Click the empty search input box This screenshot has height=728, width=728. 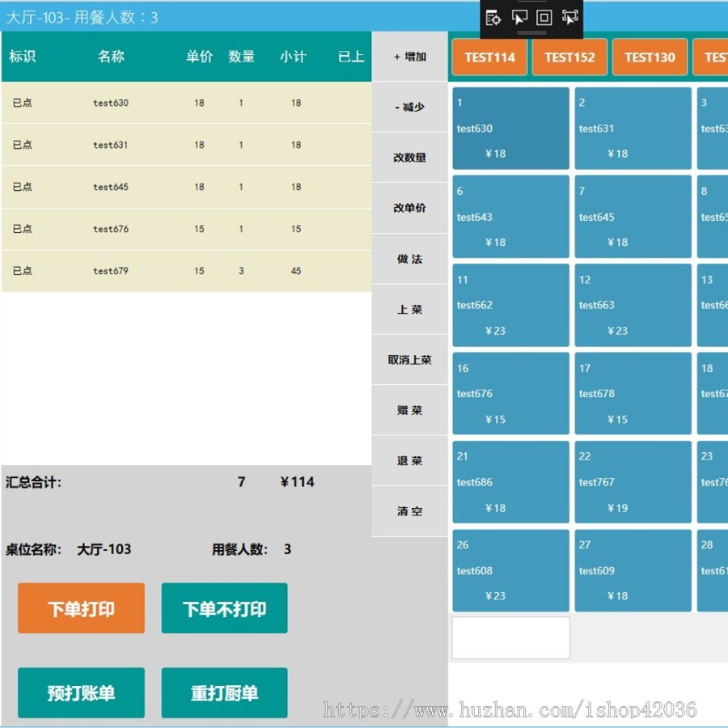pos(510,637)
